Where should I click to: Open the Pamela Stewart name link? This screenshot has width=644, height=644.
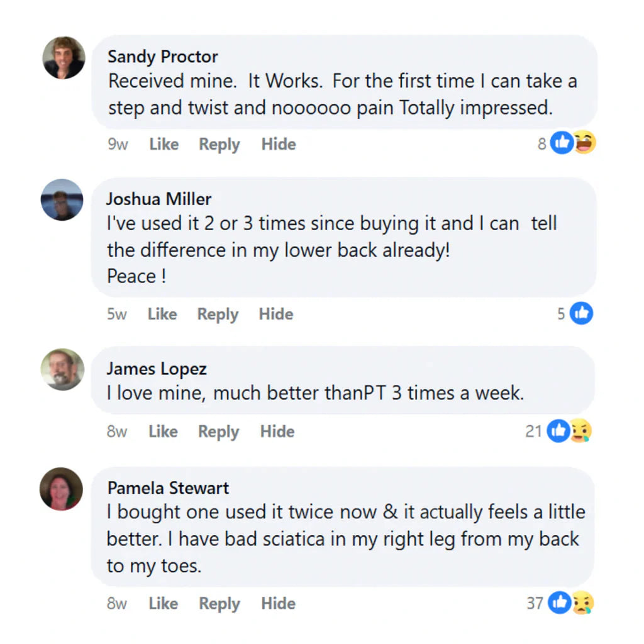(x=168, y=488)
